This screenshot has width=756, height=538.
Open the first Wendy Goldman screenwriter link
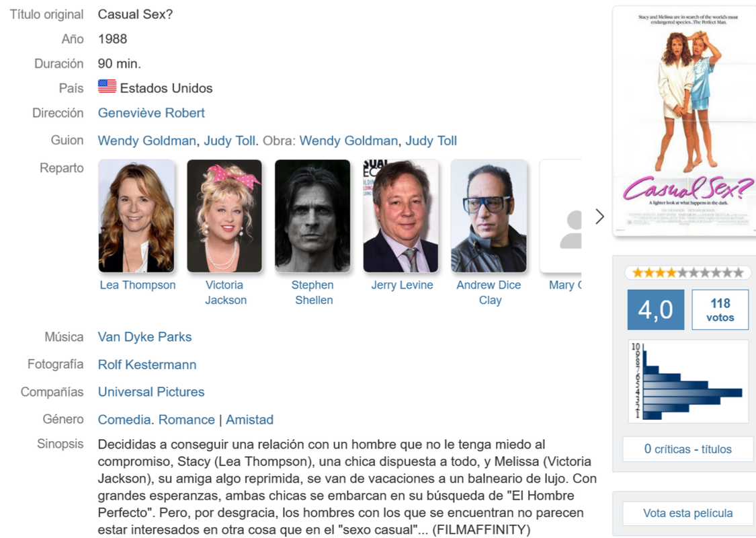146,141
